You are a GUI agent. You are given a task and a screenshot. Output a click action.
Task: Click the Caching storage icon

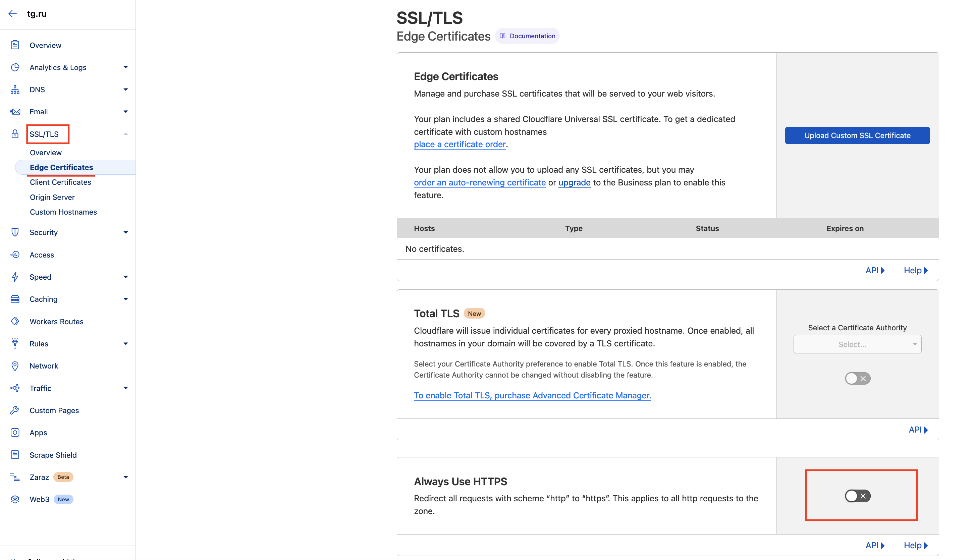(15, 299)
